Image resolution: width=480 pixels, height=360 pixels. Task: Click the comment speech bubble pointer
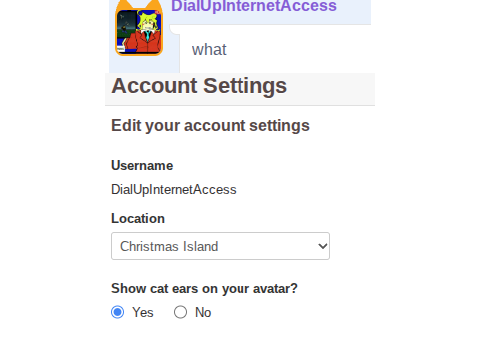click(x=174, y=29)
